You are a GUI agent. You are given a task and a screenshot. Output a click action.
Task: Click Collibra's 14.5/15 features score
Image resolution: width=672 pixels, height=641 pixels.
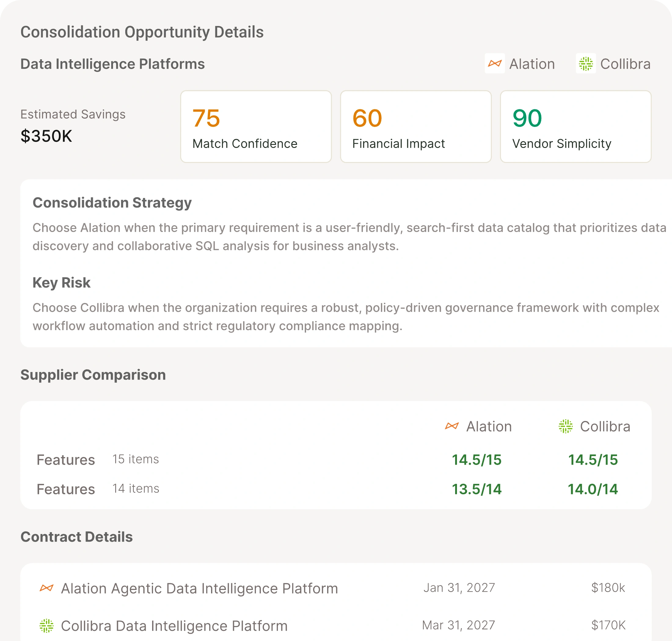(x=593, y=459)
